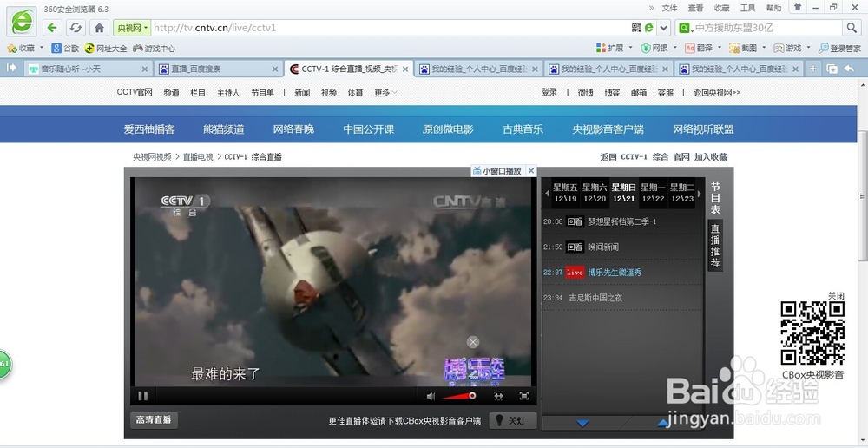This screenshot has width=868, height=448.
Task: Open the browser home page icon
Action: click(x=99, y=28)
